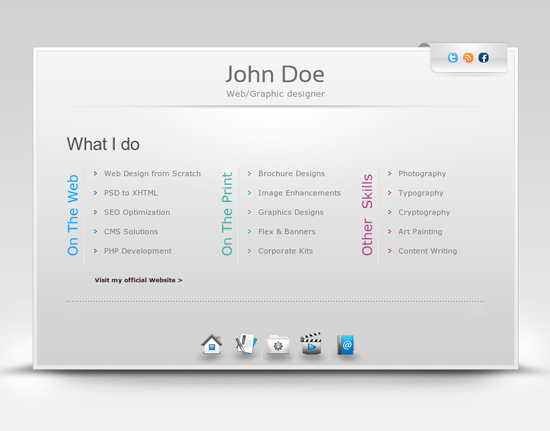Screen dimensions: 550x431
Task: Open the Facebook social icon
Action: click(x=483, y=58)
